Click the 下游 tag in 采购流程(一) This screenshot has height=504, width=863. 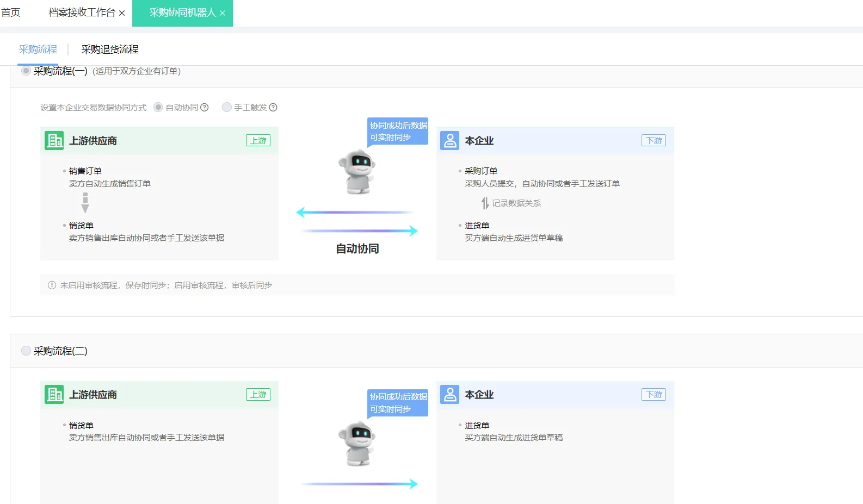pos(654,141)
